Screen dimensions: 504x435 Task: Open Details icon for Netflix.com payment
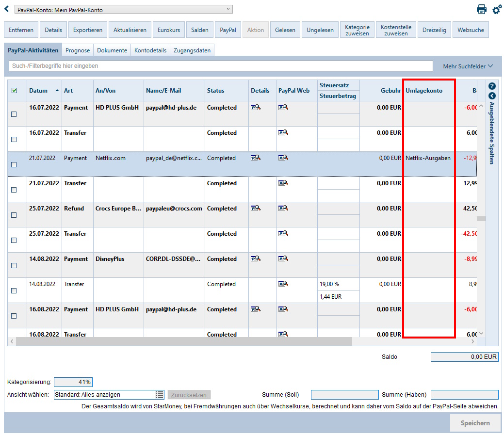[x=256, y=158]
